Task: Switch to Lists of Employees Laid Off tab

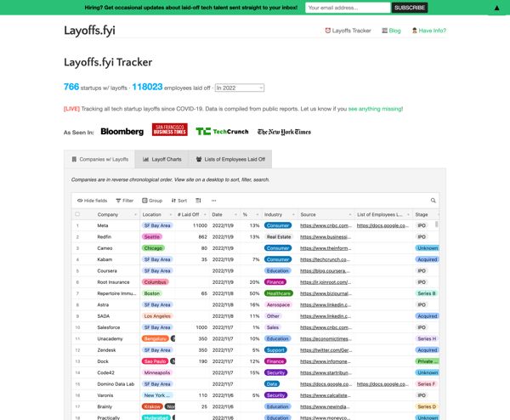Action: [x=230, y=159]
